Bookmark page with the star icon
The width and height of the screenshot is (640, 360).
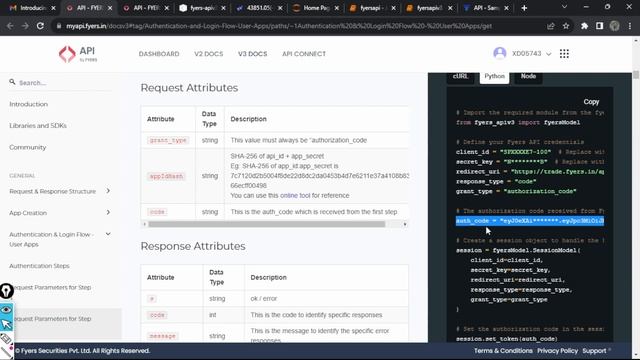[566, 26]
